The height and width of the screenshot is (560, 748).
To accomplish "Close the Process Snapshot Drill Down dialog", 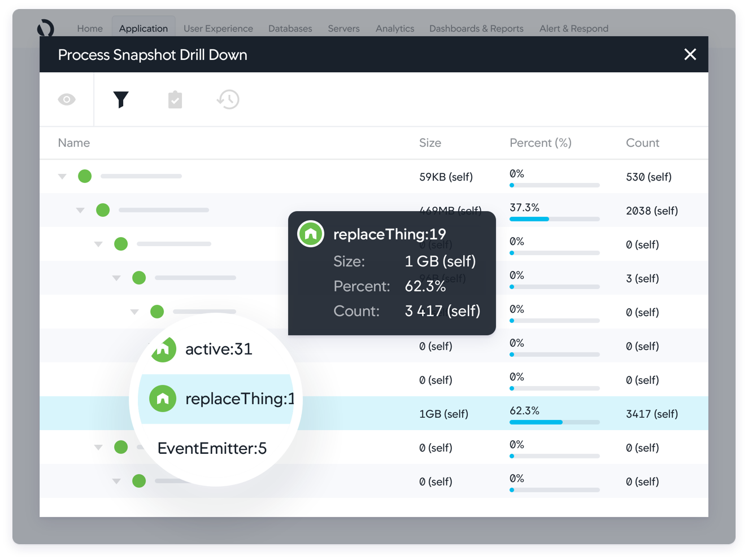I will coord(690,54).
